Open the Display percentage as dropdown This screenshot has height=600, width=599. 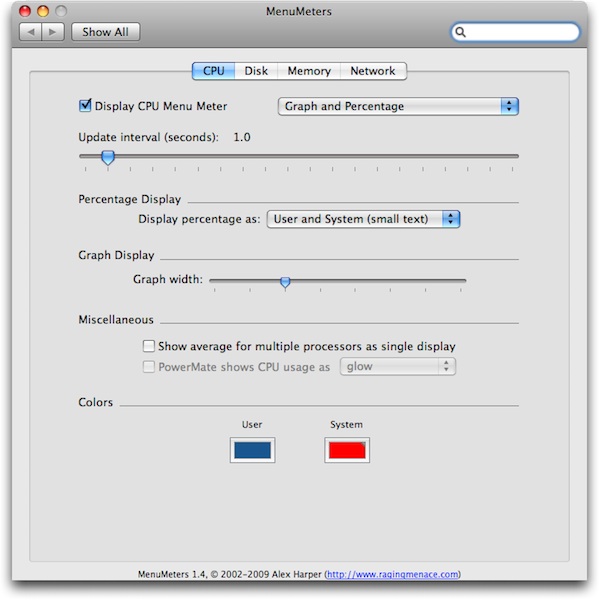(x=363, y=219)
